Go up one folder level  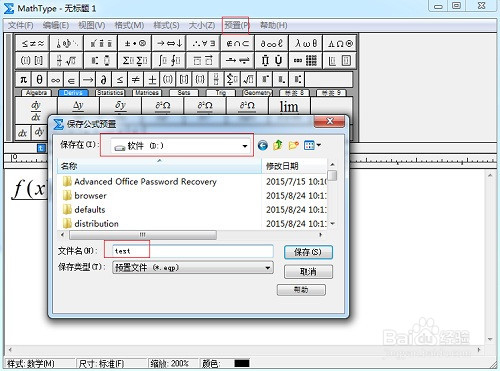coord(278,145)
